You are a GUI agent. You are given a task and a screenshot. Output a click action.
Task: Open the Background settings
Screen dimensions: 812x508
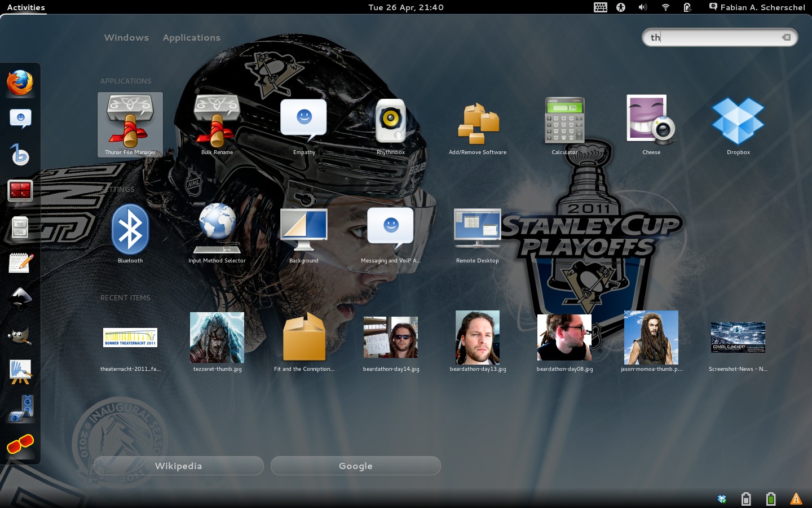[x=304, y=229]
